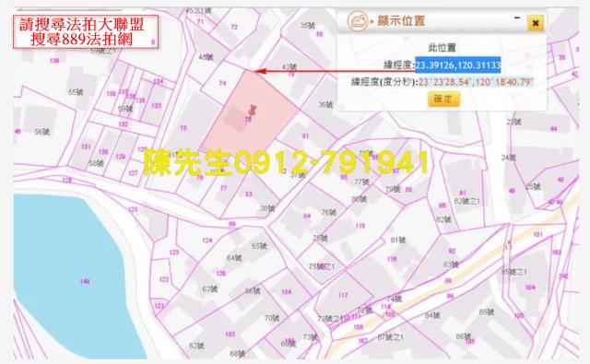This screenshot has width=590, height=364.
Task: Click address label 80號
Action: (x=359, y=199)
